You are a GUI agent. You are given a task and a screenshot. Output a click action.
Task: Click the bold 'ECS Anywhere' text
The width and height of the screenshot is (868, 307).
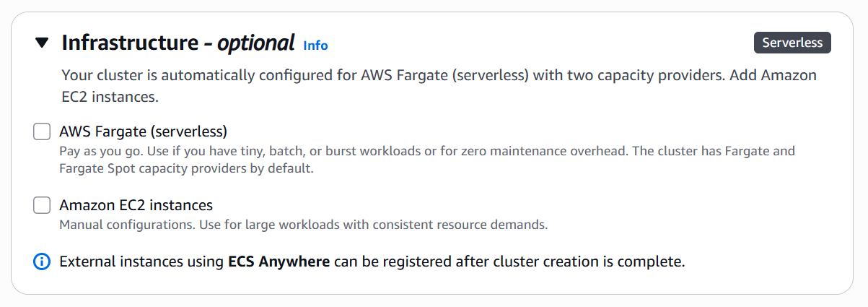pyautogui.click(x=279, y=261)
